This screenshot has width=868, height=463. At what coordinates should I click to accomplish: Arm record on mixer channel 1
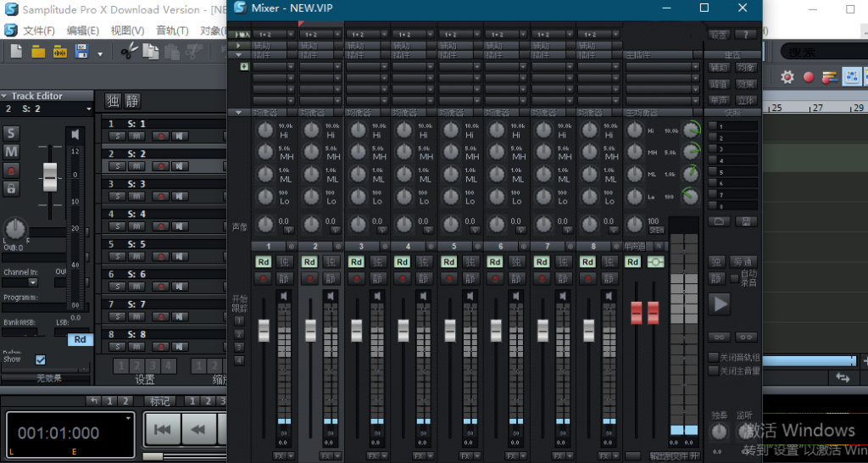[x=263, y=278]
